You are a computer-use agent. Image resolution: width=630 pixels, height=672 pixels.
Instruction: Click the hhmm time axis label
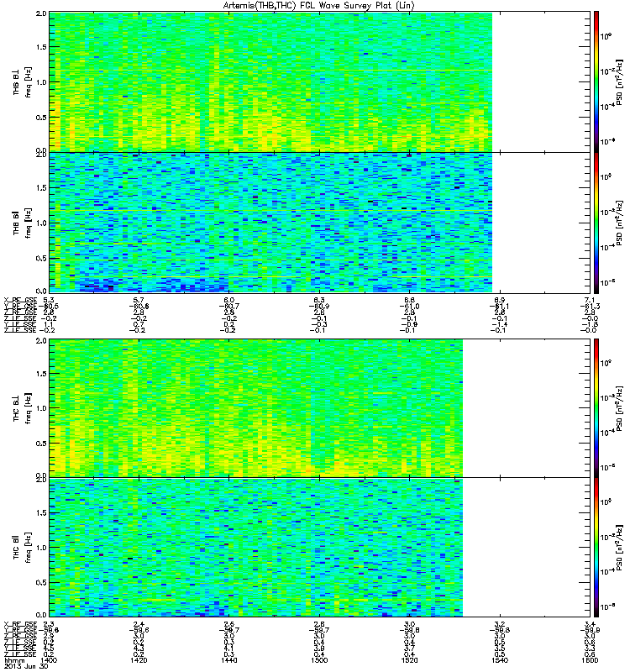[14, 660]
